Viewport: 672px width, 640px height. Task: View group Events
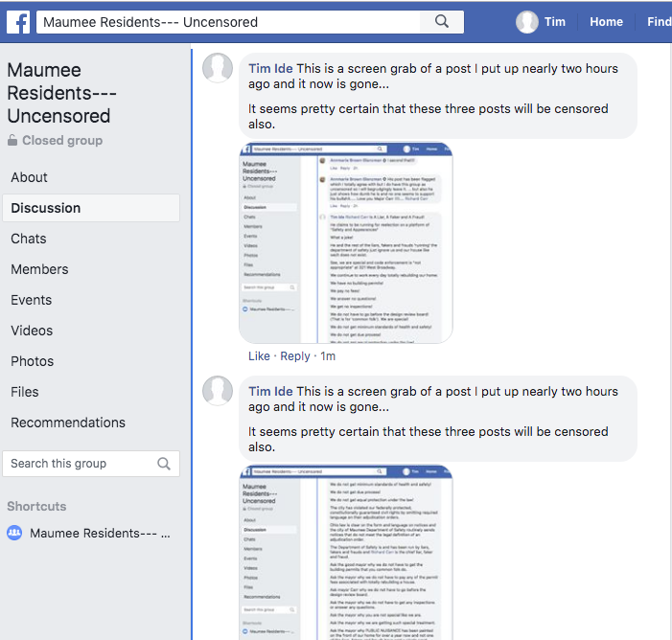(x=32, y=300)
